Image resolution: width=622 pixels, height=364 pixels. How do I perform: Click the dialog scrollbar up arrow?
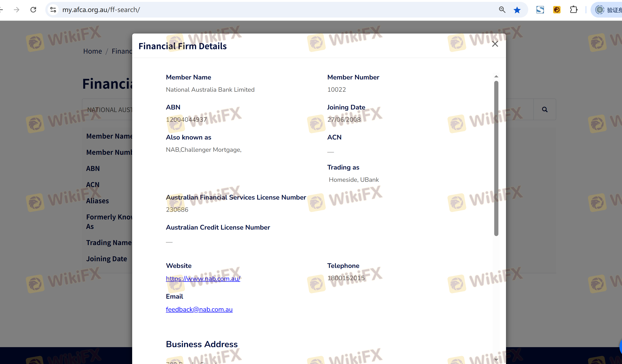coord(496,76)
